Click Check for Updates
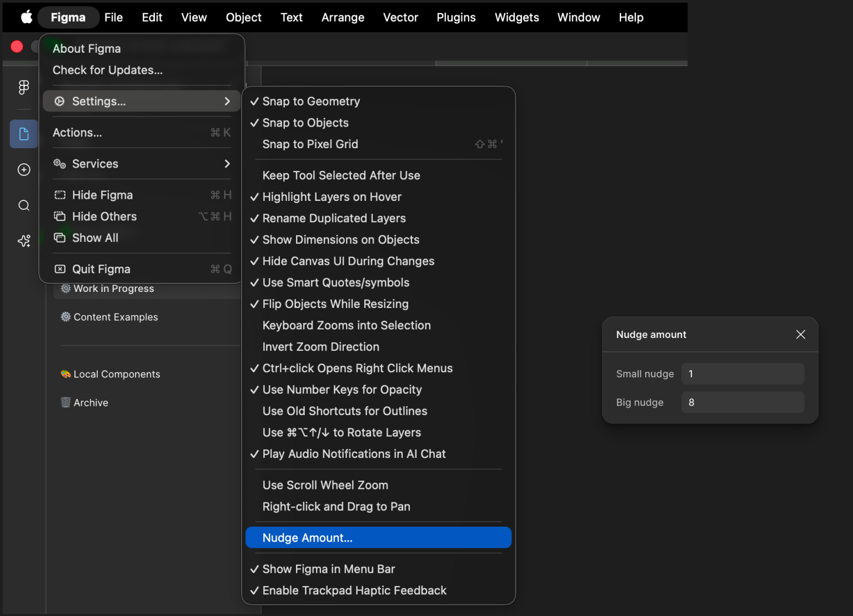 (x=107, y=70)
